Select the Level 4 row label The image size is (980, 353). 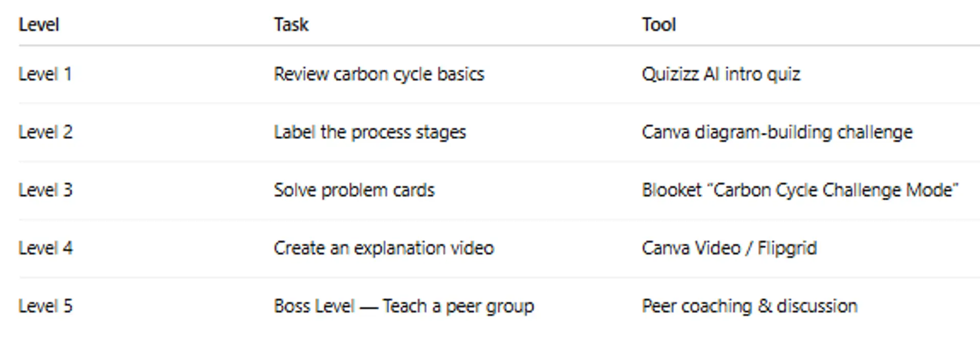coord(45,248)
